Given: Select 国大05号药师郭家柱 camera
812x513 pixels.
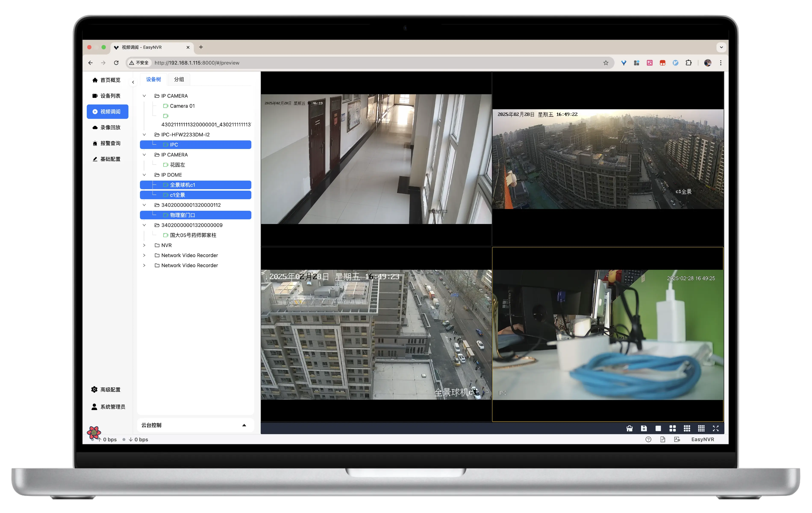Looking at the screenshot, I should tap(193, 235).
